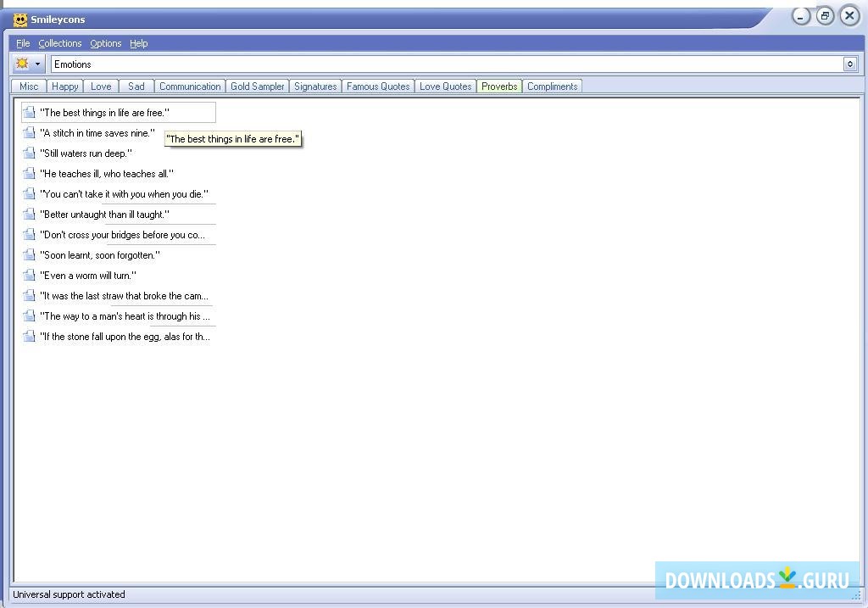Minimize the Smileycons window
868x608 pixels.
[800, 16]
